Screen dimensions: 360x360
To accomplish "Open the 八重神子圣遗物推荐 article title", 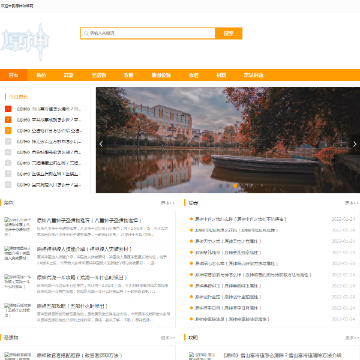I will [x=89, y=221].
